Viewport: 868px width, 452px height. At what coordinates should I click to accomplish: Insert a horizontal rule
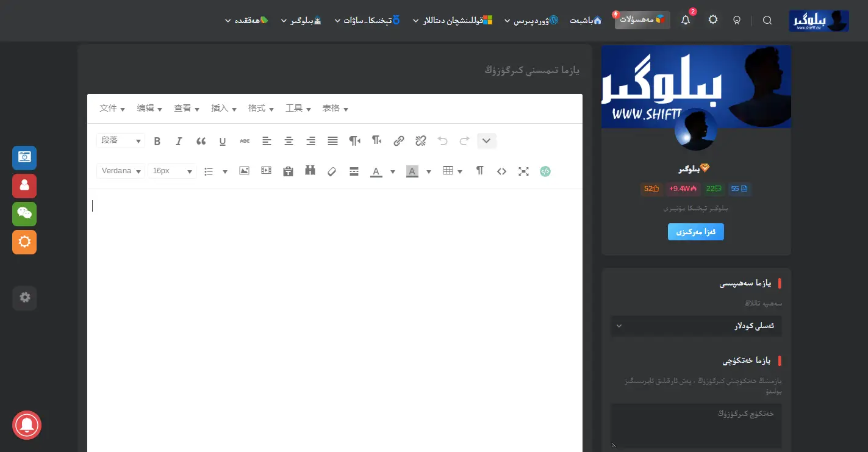click(354, 171)
